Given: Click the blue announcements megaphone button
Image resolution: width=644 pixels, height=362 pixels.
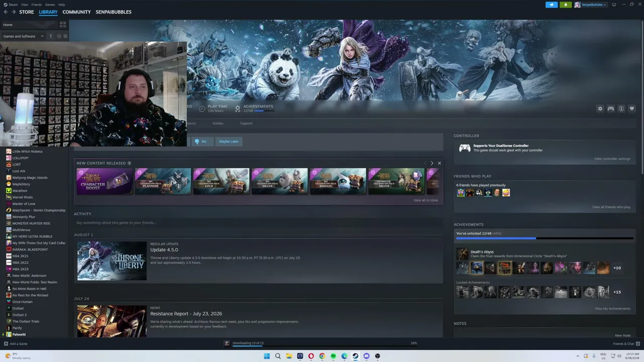Looking at the screenshot, I should [x=551, y=5].
